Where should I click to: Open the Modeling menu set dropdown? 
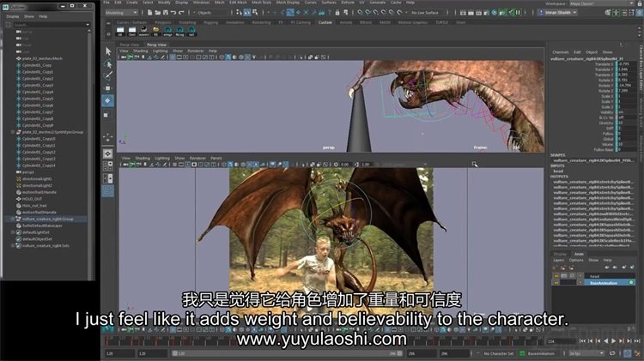(122, 13)
